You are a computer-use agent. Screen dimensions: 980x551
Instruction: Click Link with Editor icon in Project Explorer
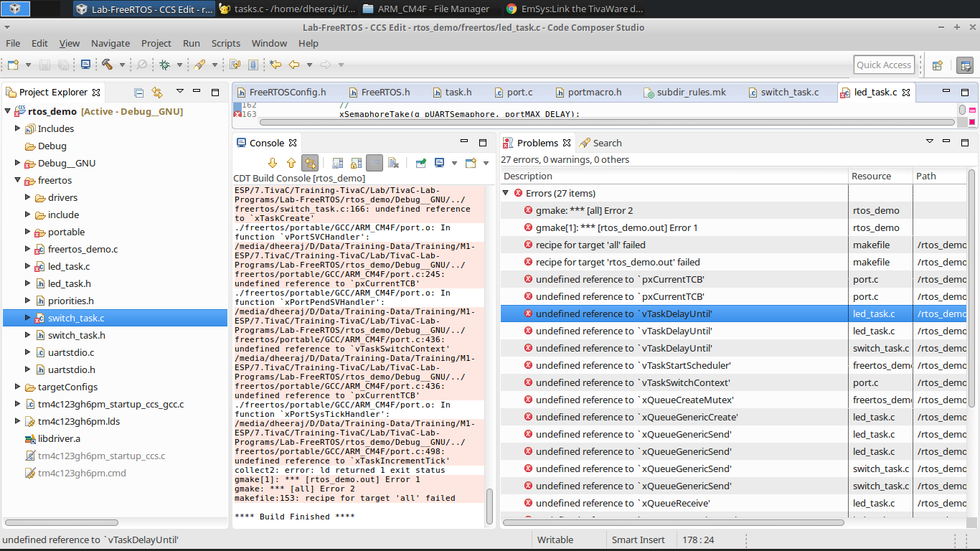(x=157, y=93)
